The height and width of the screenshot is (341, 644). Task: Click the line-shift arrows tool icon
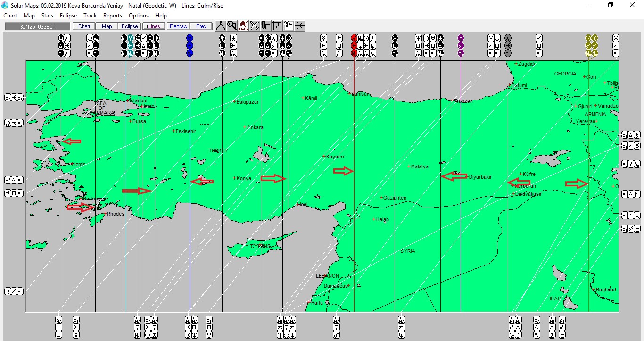pyautogui.click(x=277, y=26)
